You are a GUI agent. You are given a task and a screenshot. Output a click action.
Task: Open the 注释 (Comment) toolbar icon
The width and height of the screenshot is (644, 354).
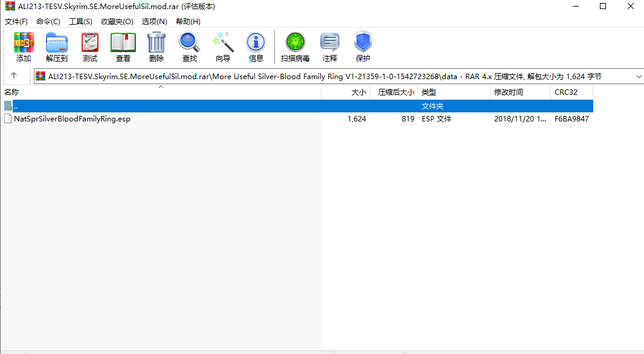pyautogui.click(x=330, y=47)
